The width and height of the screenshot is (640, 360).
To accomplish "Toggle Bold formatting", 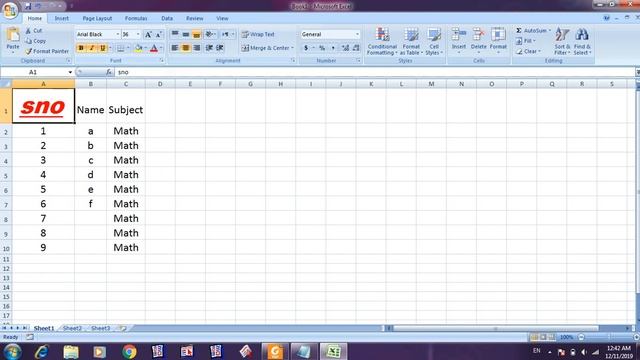I will click(81, 48).
